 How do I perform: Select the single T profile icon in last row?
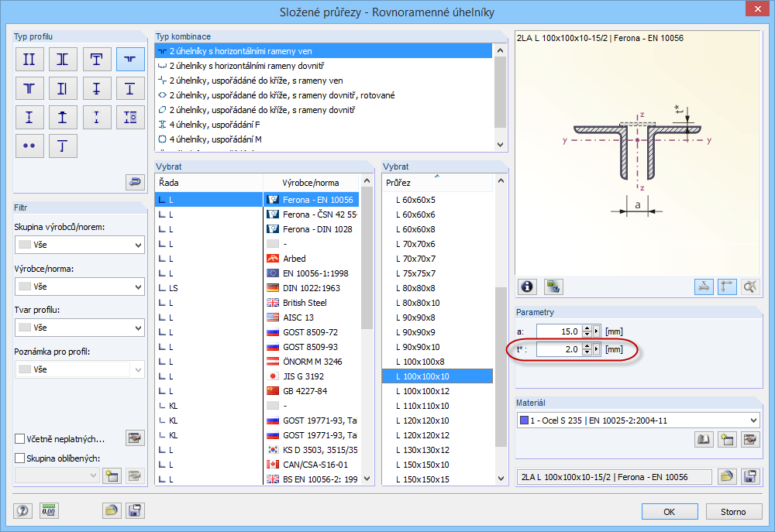tap(63, 146)
